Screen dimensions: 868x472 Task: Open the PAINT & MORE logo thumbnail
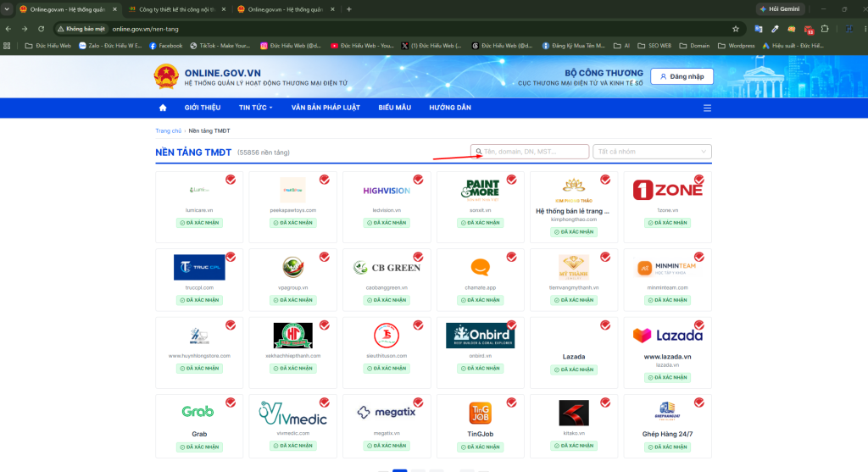tap(481, 189)
